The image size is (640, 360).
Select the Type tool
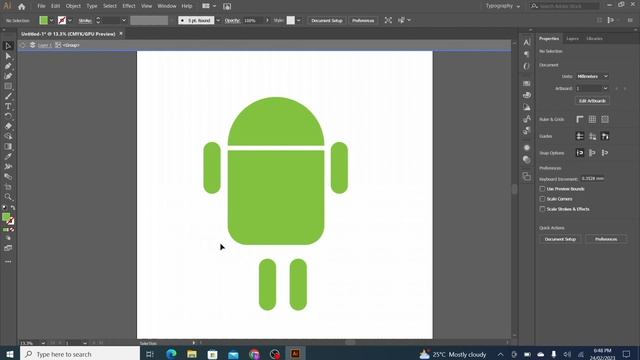[x=8, y=106]
